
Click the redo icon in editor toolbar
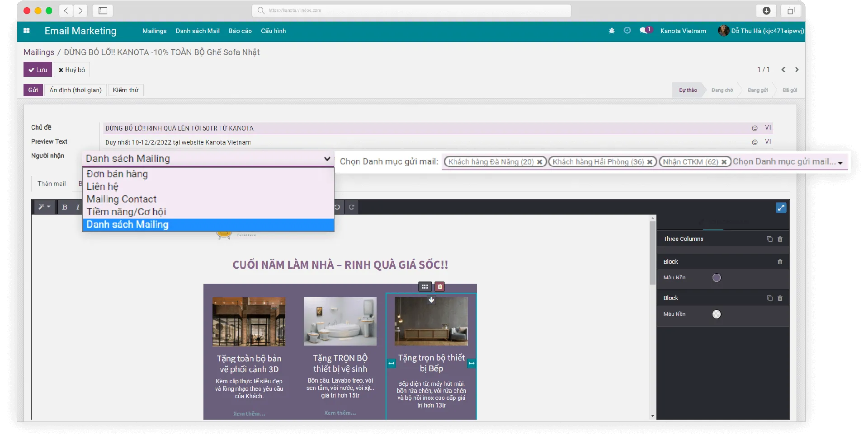coord(352,207)
